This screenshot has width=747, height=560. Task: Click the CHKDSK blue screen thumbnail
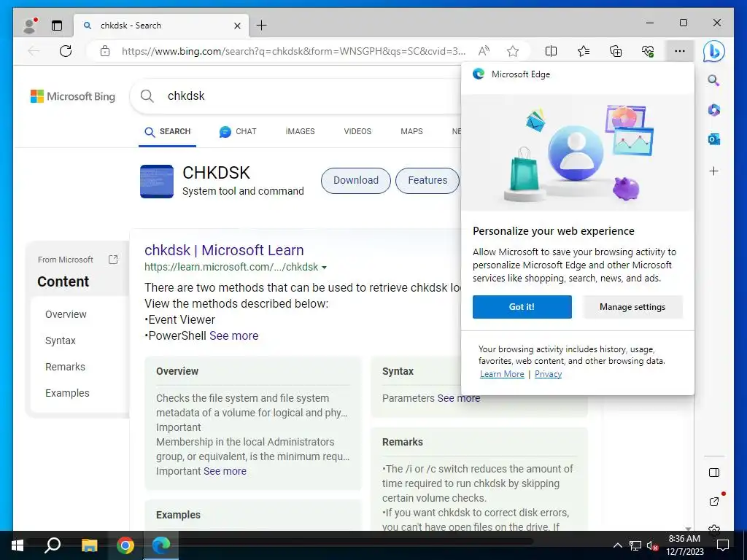157,182
